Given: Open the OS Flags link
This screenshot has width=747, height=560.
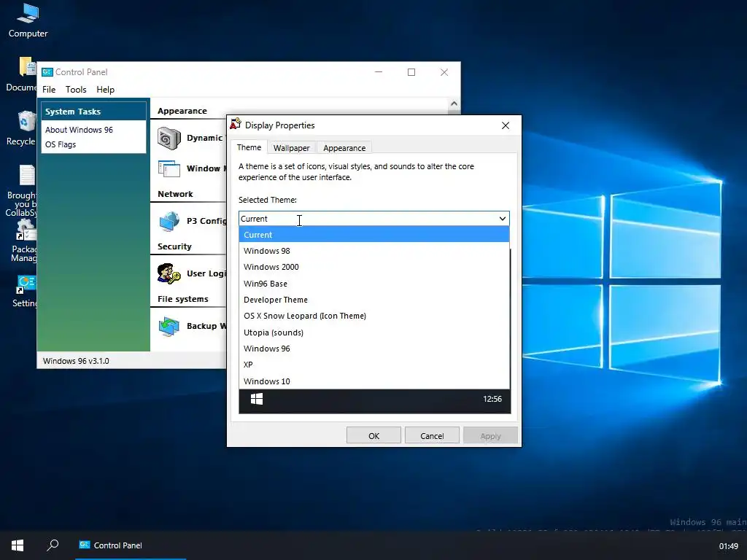Looking at the screenshot, I should coord(61,144).
